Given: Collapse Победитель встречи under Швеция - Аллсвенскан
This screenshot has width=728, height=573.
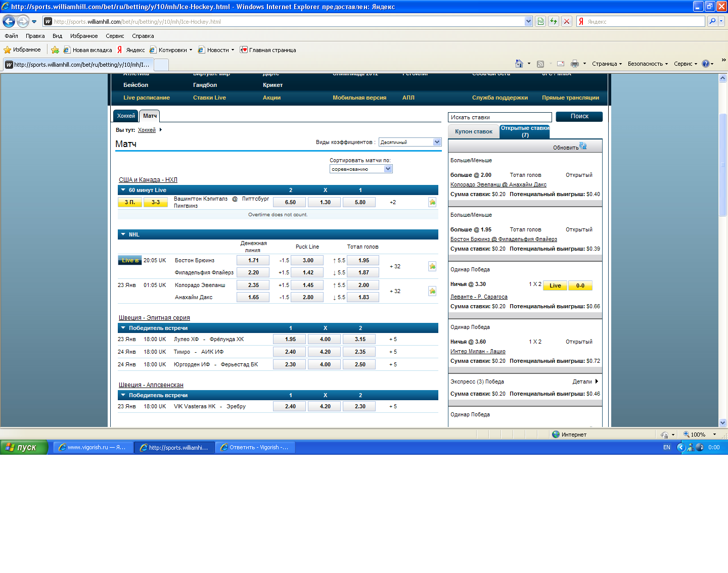Looking at the screenshot, I should click(x=123, y=395).
